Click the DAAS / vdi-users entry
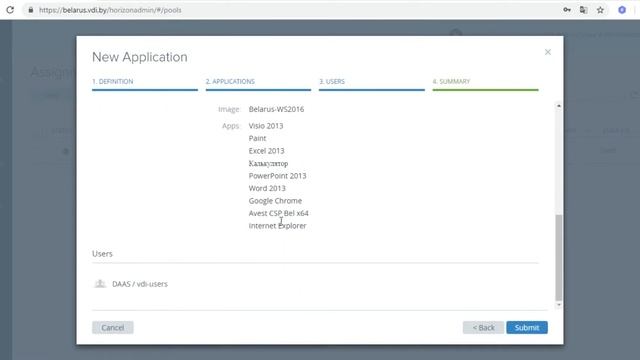 click(x=140, y=284)
